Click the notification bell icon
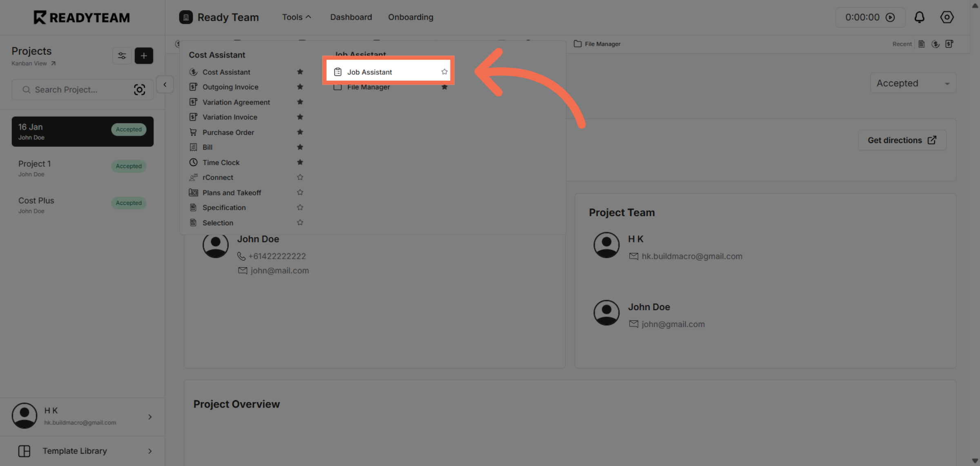 tap(920, 17)
